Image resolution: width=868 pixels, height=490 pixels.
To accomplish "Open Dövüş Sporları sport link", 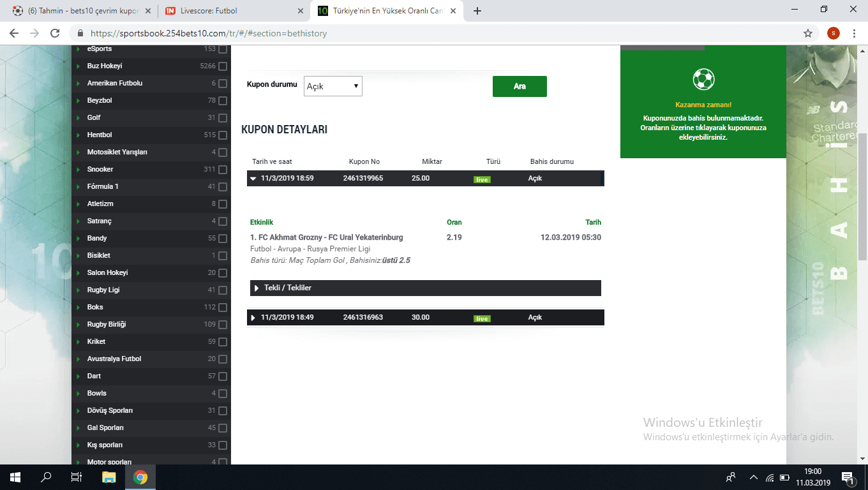I will 110,410.
